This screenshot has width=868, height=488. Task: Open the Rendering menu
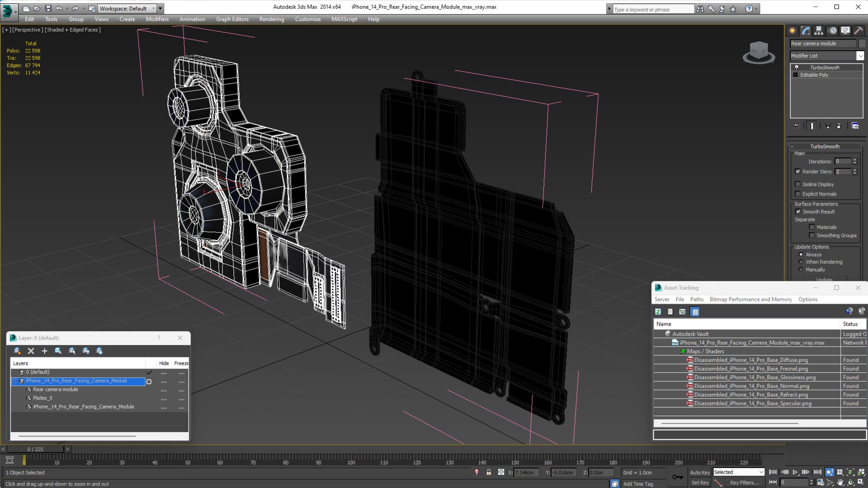pyautogui.click(x=271, y=19)
